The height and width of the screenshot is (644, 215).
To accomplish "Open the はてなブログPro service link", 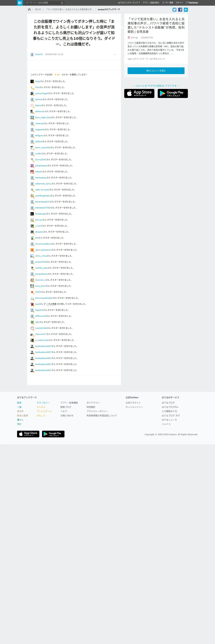I will point(170,407).
